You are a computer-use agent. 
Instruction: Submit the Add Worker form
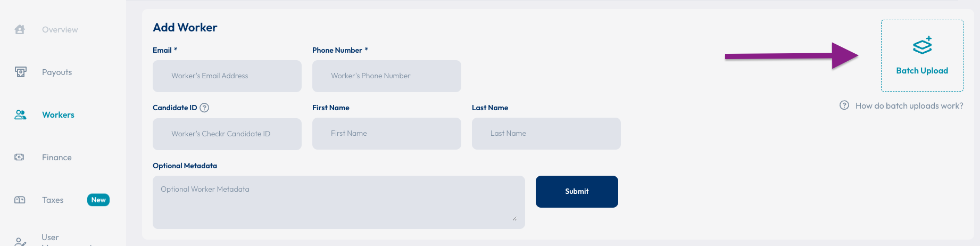click(x=577, y=192)
